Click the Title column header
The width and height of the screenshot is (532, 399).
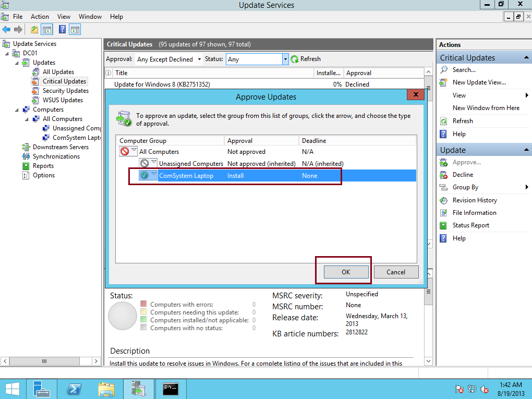(214, 72)
